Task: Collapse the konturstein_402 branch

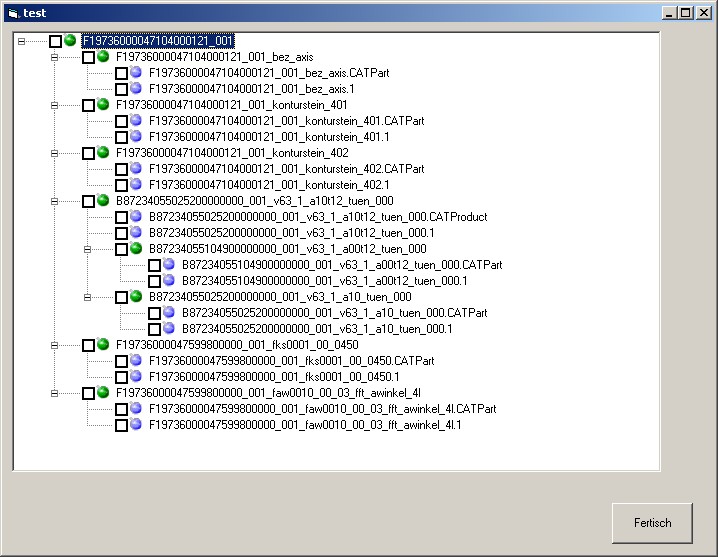Action: click(x=54, y=153)
